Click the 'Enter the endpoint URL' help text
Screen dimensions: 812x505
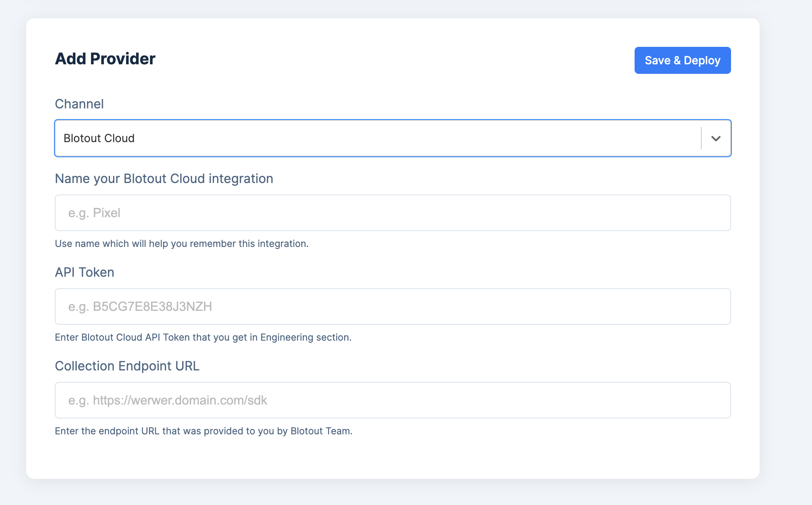click(x=204, y=431)
